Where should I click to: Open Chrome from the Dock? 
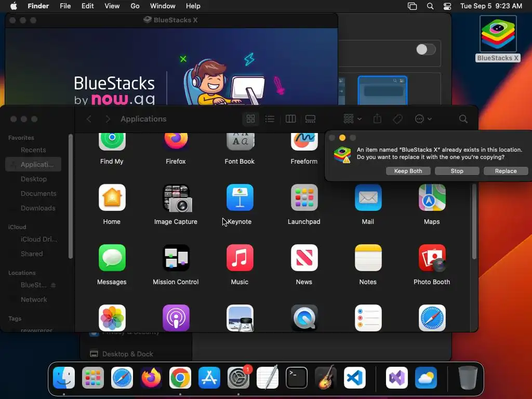tap(180, 378)
